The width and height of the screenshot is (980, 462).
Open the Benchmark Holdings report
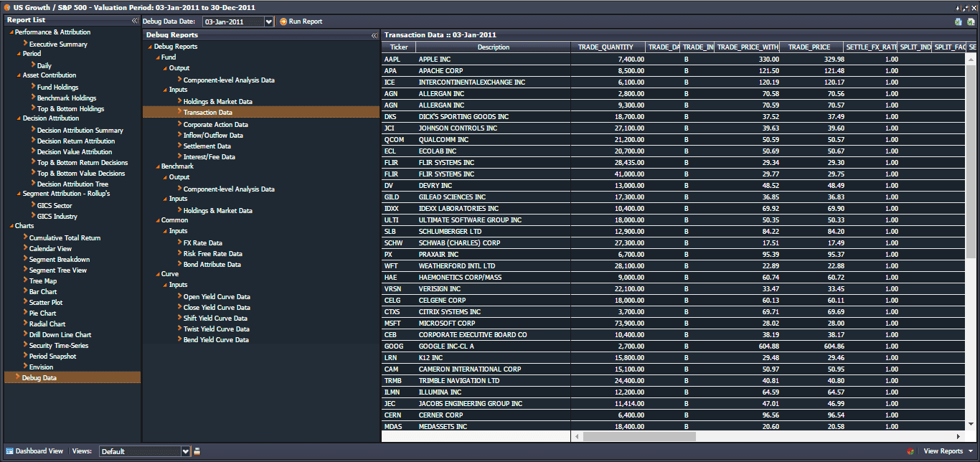tap(67, 98)
